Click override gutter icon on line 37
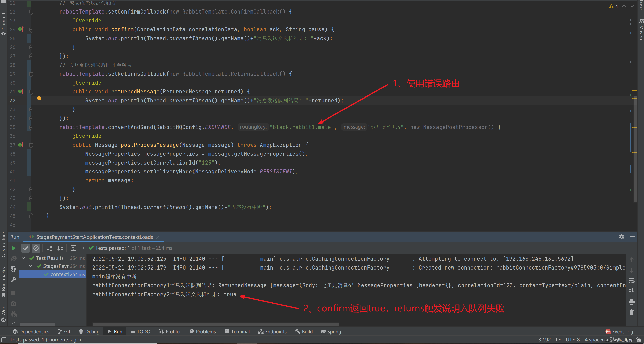 (x=21, y=145)
